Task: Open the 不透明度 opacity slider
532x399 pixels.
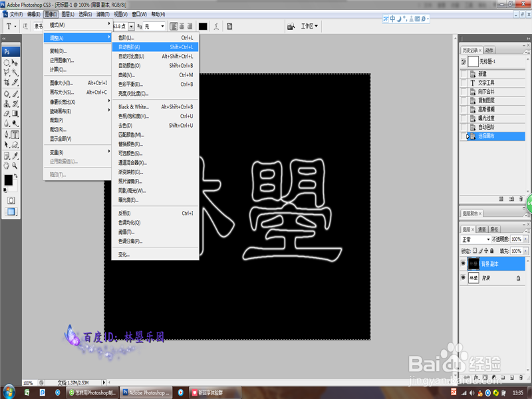Action: 525,239
